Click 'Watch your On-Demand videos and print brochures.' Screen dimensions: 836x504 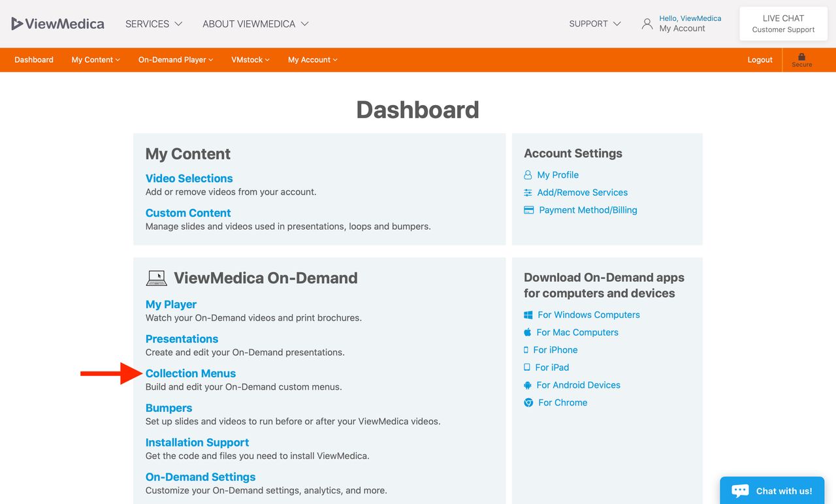pos(253,318)
